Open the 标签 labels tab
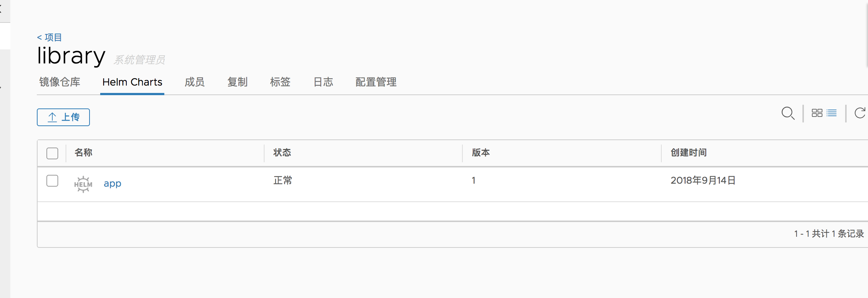The image size is (868, 298). pyautogui.click(x=280, y=82)
